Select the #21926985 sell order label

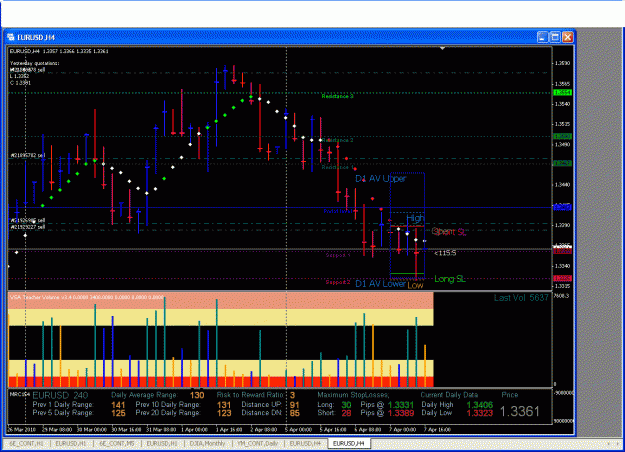click(x=28, y=220)
